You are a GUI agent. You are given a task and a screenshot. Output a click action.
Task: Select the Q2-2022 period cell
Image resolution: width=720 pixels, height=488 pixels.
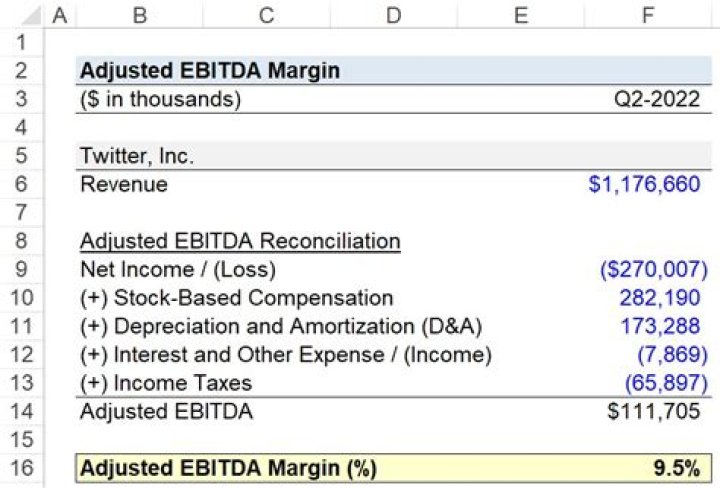pyautogui.click(x=657, y=99)
